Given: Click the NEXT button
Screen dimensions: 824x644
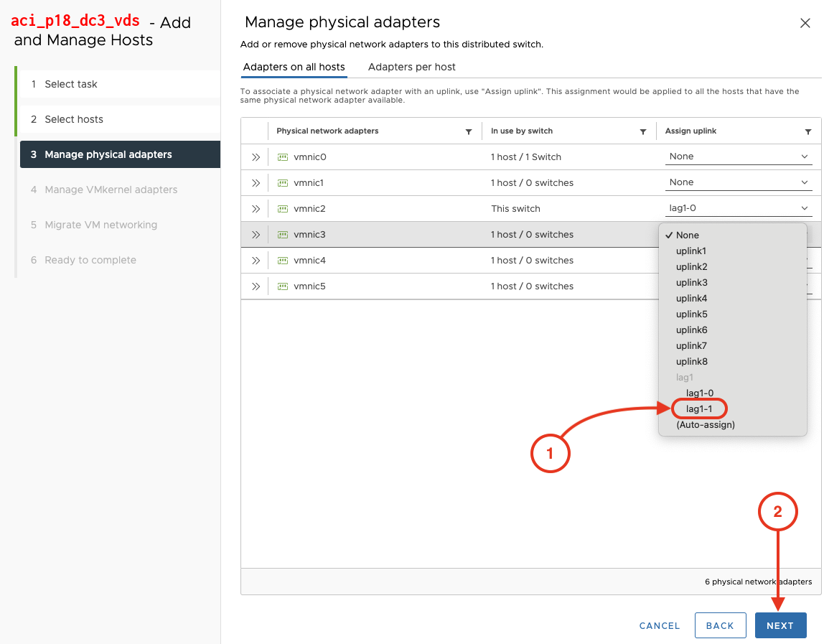Looking at the screenshot, I should [780, 625].
